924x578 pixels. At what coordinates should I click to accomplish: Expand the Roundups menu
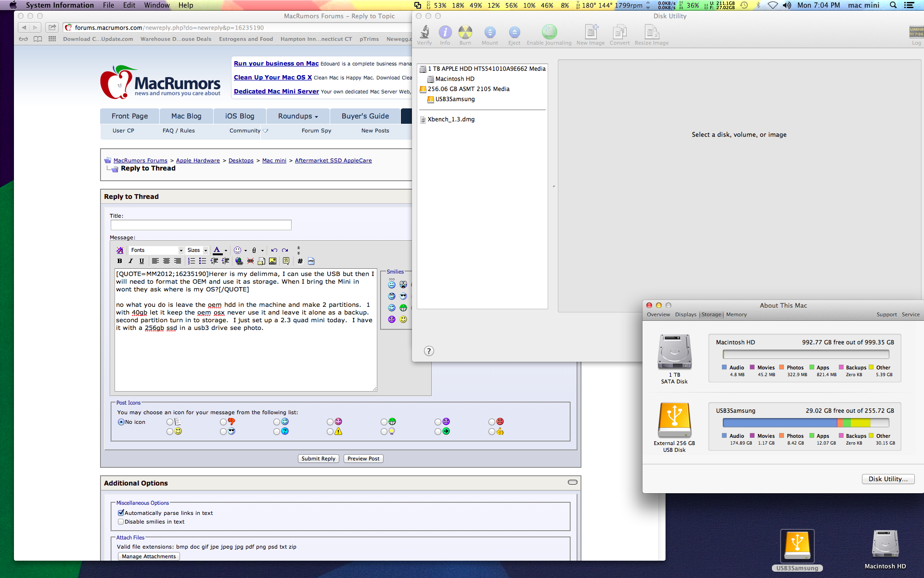click(x=298, y=116)
